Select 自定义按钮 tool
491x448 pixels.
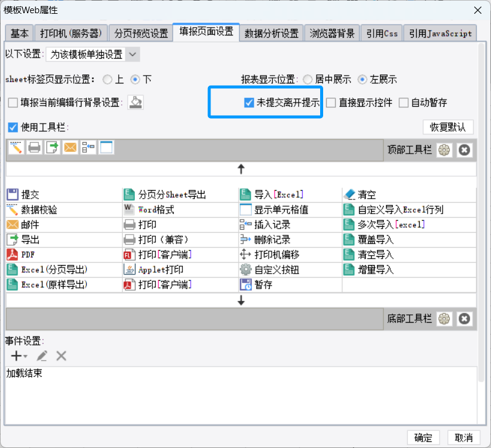[290, 270]
